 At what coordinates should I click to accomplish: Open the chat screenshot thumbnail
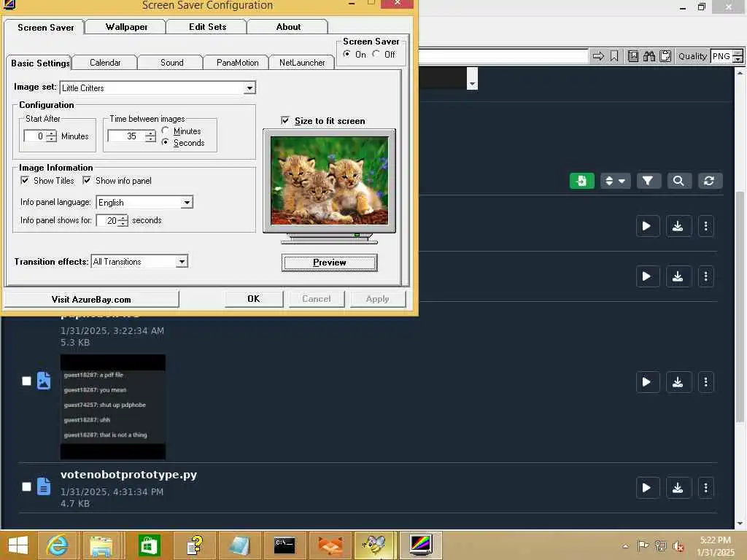[x=113, y=407]
